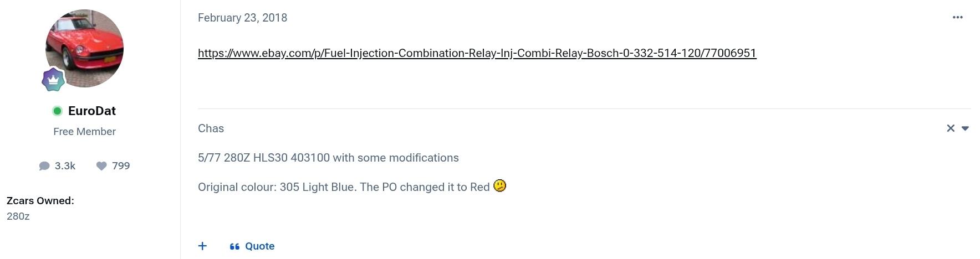Screen dimensions: 980x259
Task: Click the 5/77 280Z HLS30 signature line
Action: [328, 158]
